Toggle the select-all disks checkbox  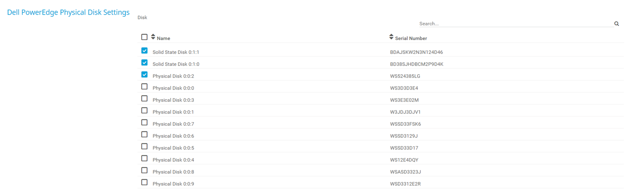point(144,37)
